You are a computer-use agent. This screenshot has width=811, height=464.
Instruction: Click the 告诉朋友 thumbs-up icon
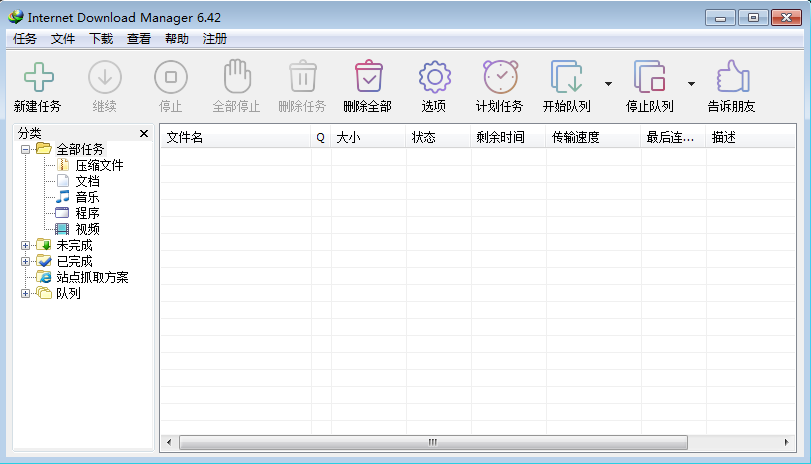click(731, 78)
